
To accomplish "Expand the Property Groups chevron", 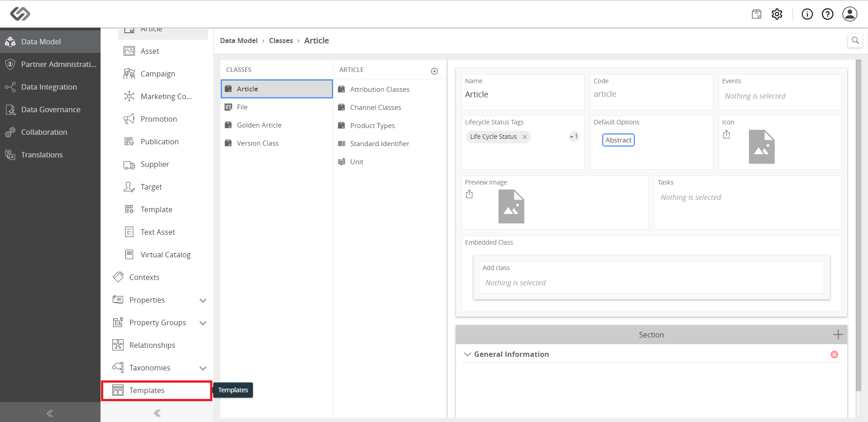I will [203, 323].
